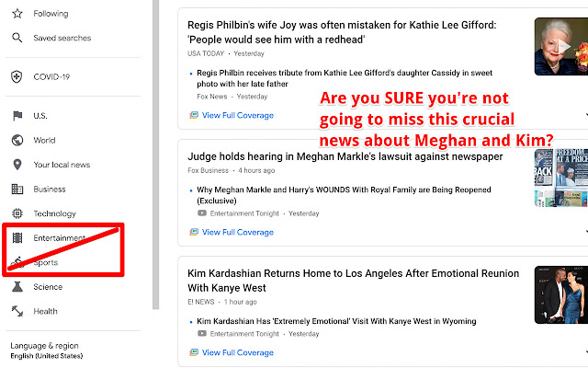Go to the Sports section
The height and width of the screenshot is (368, 588).
coord(46,262)
